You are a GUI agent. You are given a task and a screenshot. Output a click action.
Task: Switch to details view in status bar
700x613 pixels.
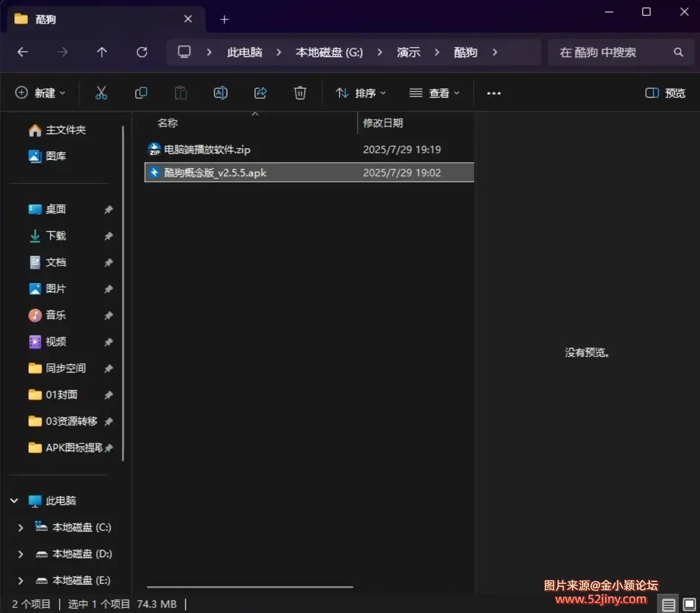click(668, 604)
